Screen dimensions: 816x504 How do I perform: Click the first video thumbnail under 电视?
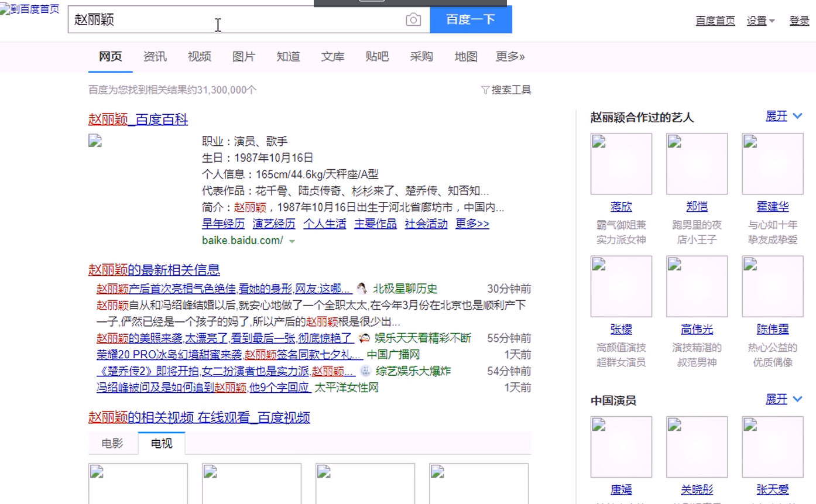[138, 483]
